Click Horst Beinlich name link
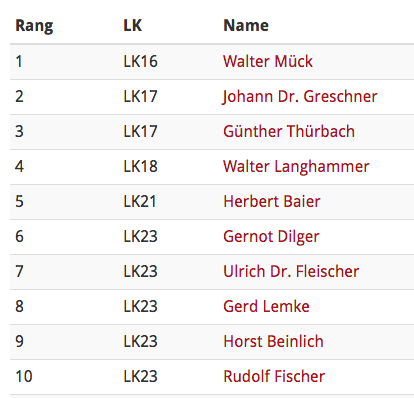Image resolution: width=414 pixels, height=398 pixels. (273, 341)
